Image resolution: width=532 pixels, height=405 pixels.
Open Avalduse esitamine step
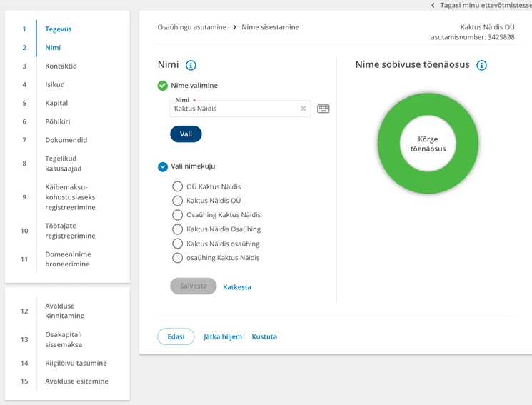tap(76, 381)
